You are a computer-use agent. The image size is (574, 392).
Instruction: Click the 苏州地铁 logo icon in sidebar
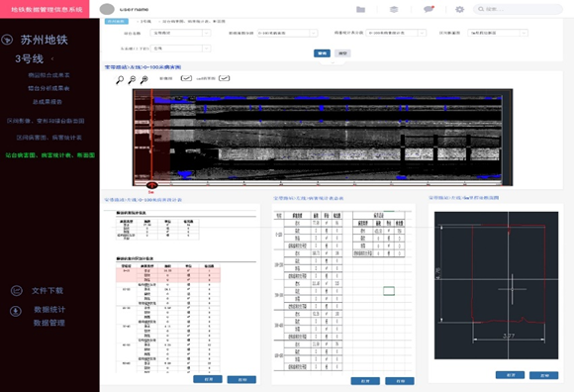click(7, 40)
